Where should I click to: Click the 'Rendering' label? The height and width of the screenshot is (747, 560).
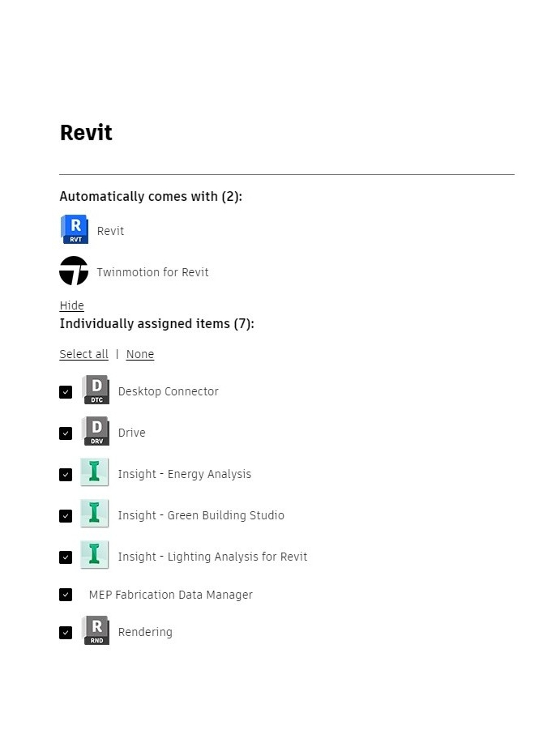145,632
